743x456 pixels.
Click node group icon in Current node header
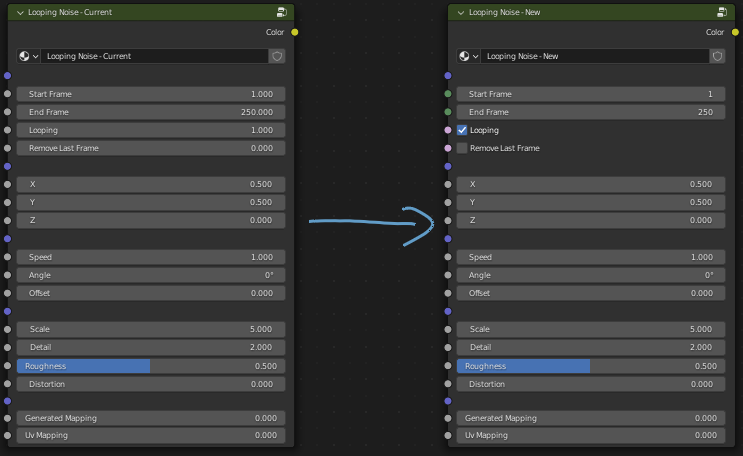point(281,12)
